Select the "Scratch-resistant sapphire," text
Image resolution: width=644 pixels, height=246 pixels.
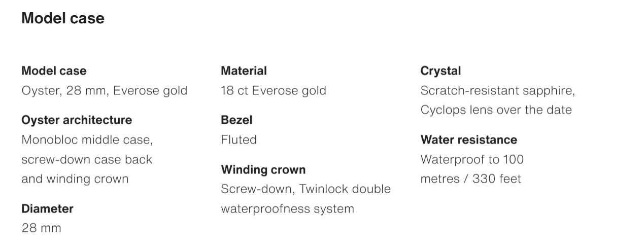[497, 91]
